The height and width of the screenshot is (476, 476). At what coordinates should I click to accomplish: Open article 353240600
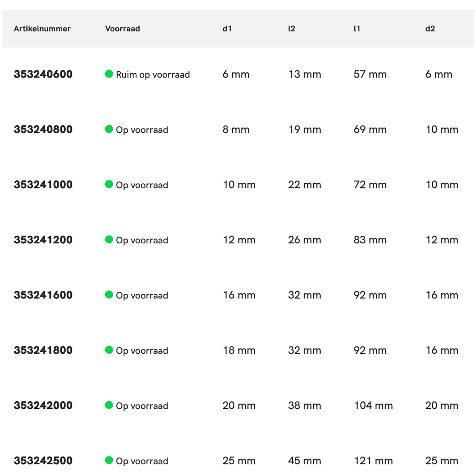pyautogui.click(x=43, y=74)
